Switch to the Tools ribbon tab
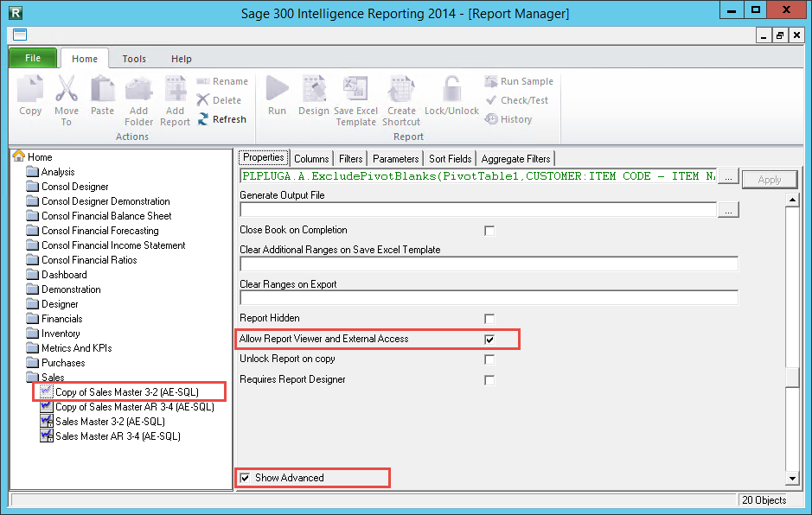812x515 pixels. pos(134,59)
